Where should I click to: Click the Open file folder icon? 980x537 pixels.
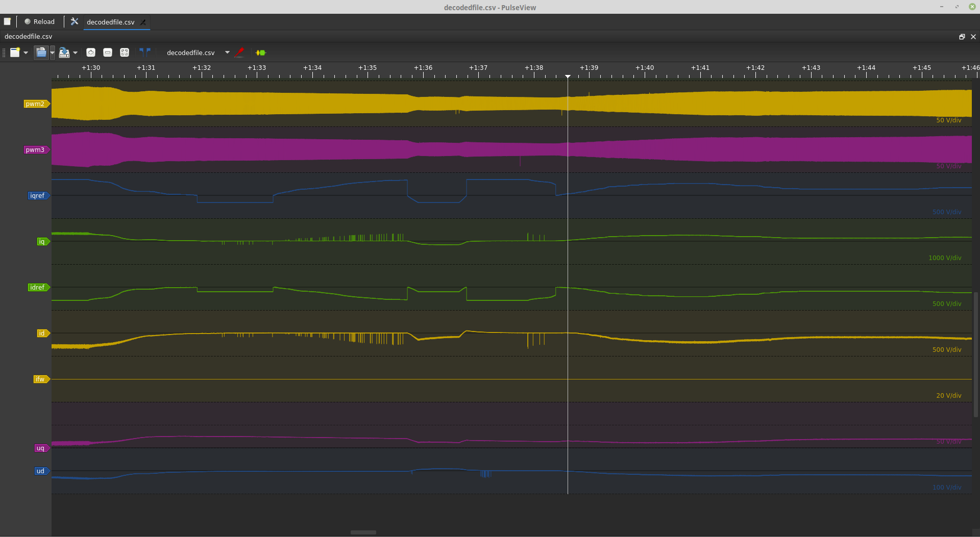coord(41,53)
